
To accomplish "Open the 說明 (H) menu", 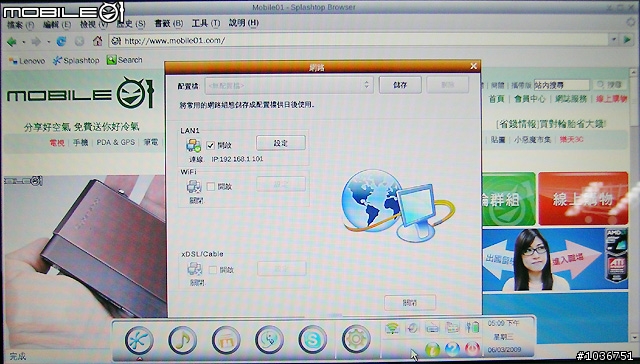I will click(x=244, y=23).
